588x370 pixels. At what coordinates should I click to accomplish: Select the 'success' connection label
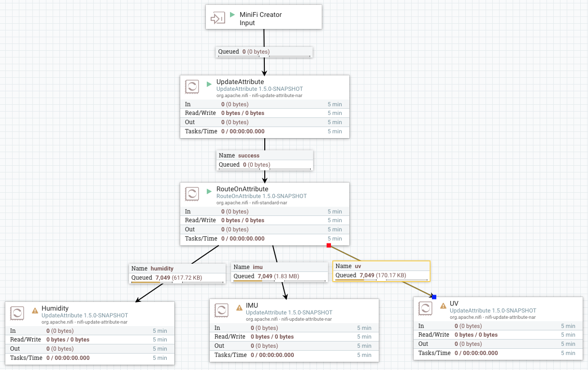264,160
